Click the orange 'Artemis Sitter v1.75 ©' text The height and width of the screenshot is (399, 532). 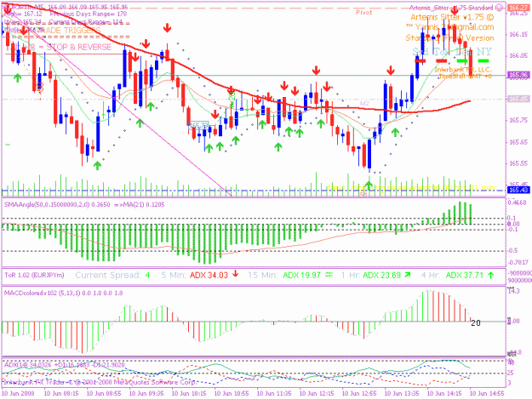[x=452, y=17]
